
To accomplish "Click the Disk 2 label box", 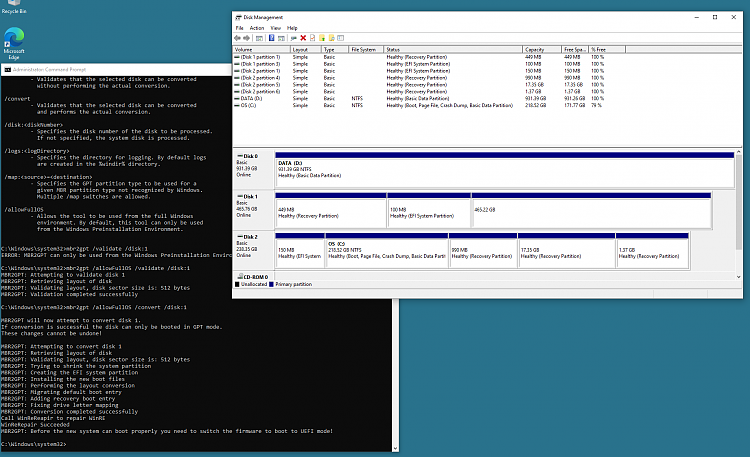I will tap(251, 250).
